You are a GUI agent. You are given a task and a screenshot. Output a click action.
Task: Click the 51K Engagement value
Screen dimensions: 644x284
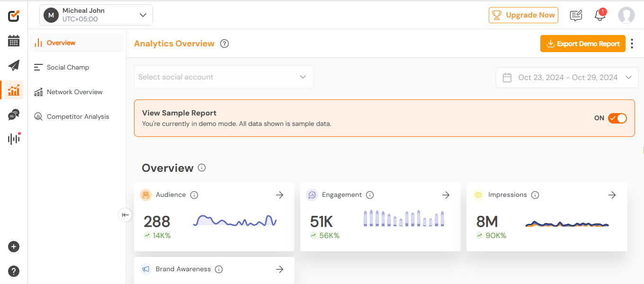click(322, 222)
